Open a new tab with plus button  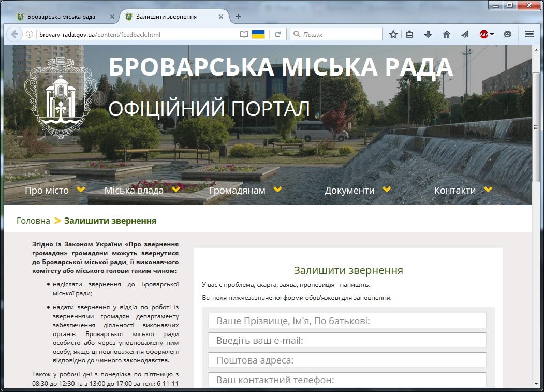click(x=238, y=17)
